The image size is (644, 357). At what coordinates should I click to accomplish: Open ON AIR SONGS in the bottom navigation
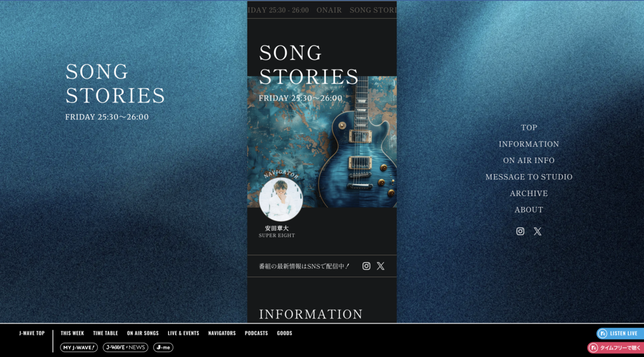tap(142, 333)
